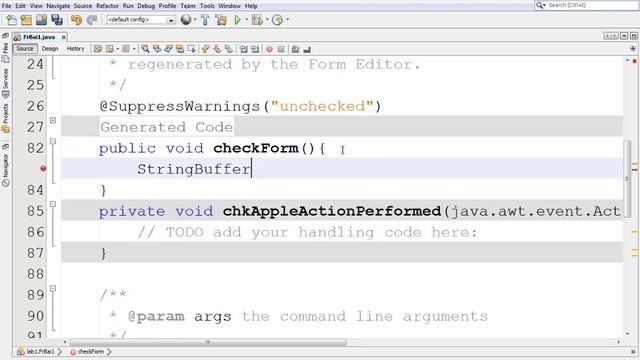
Task: Open the default config combo box
Action: click(141, 20)
